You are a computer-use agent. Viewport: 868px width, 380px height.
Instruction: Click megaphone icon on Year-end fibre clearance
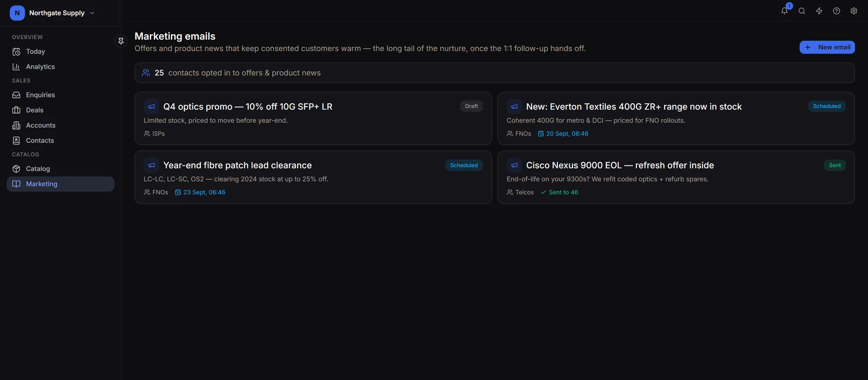tap(151, 165)
